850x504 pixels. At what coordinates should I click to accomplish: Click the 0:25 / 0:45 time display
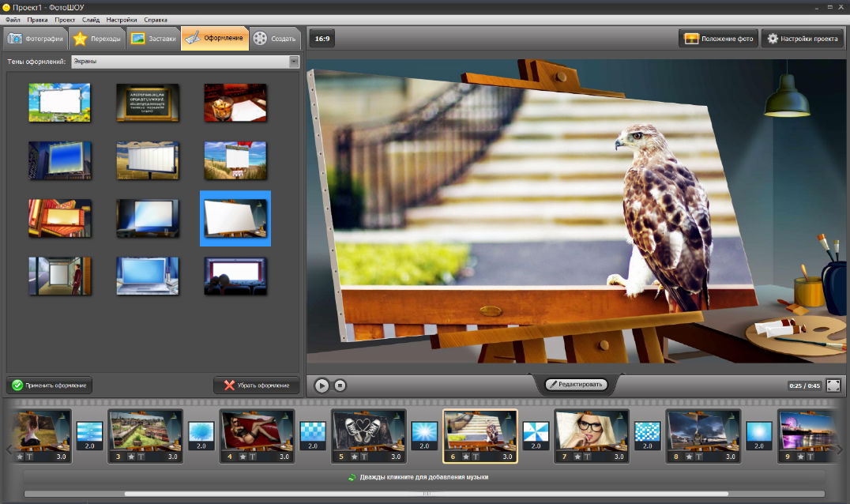(x=804, y=386)
